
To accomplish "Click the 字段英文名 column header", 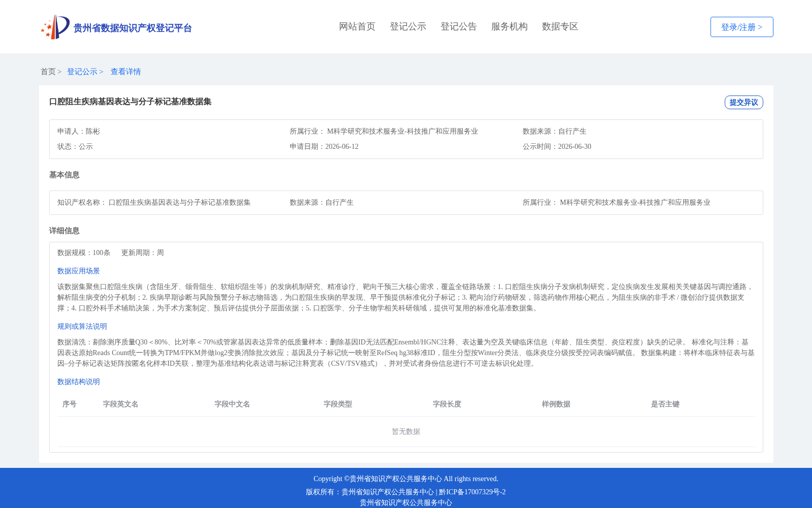I will pos(121,404).
